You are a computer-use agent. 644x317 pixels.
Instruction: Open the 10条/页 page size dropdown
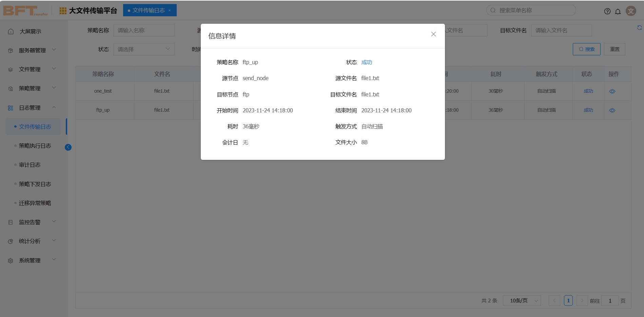pyautogui.click(x=522, y=301)
